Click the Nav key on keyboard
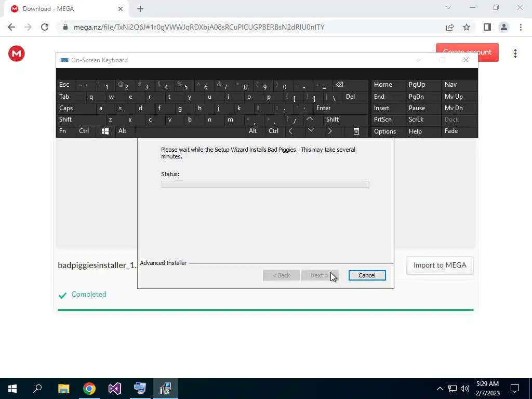This screenshot has height=399, width=532. coord(459,85)
